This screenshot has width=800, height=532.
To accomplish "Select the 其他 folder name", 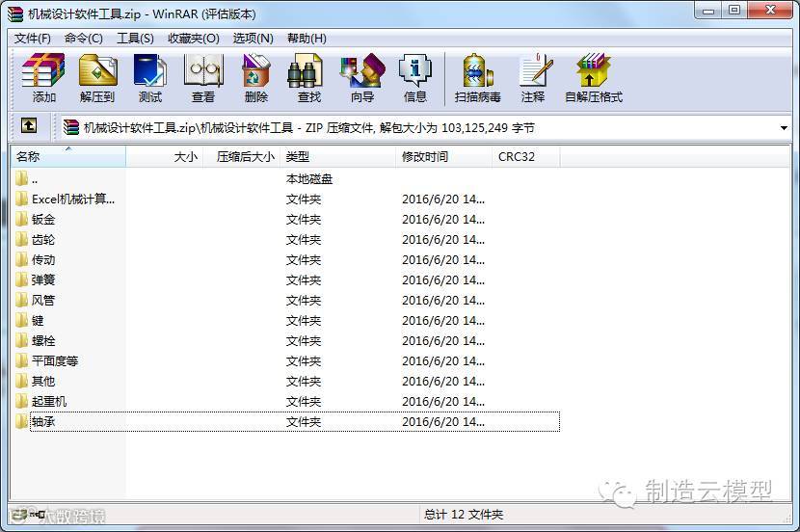I will click(x=42, y=381).
